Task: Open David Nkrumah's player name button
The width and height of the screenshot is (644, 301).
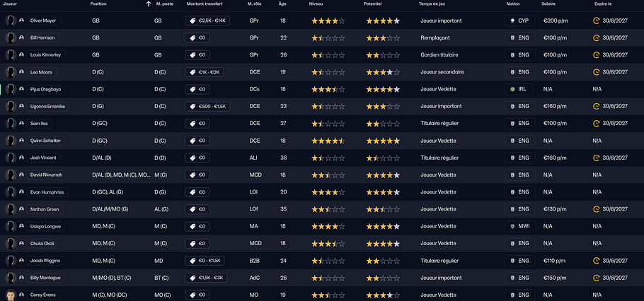Action: point(47,175)
